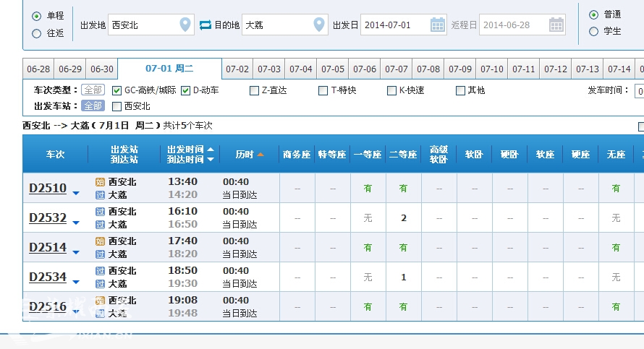The width and height of the screenshot is (644, 349).
Task: Click the 车次 column header
Action: click(55, 155)
